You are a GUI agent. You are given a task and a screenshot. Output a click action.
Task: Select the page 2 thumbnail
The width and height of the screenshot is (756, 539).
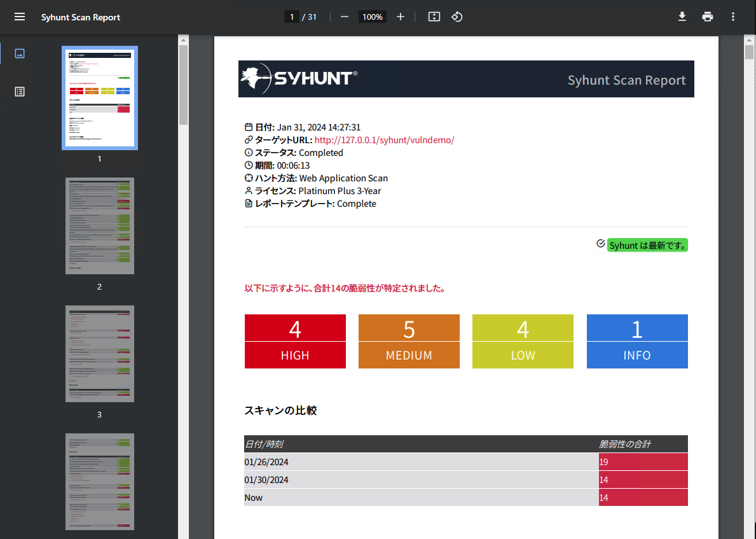pos(100,226)
